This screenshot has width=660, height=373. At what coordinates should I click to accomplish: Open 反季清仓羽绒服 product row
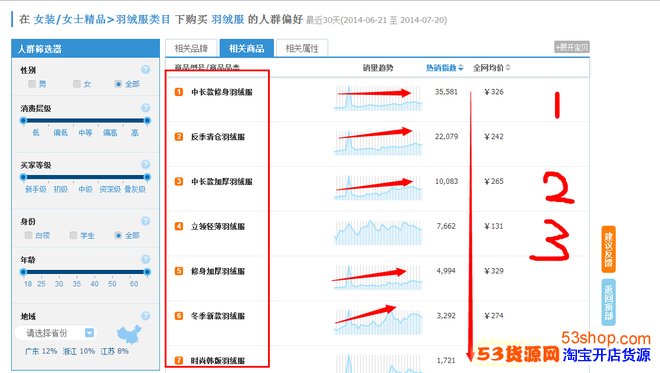(218, 136)
